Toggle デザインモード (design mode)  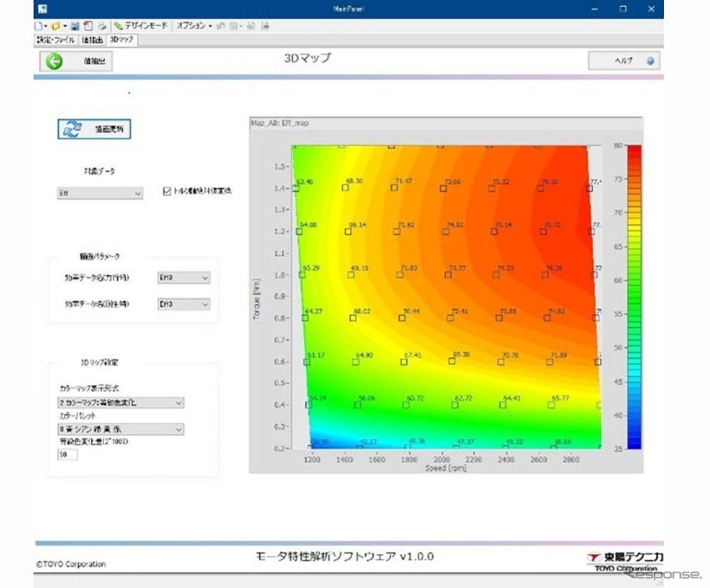pyautogui.click(x=141, y=26)
